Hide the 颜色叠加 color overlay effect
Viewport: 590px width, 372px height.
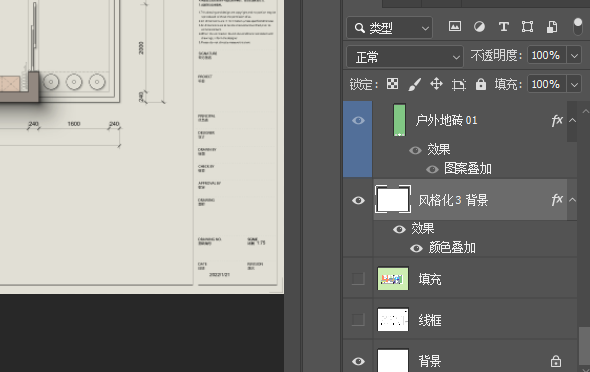(x=416, y=248)
